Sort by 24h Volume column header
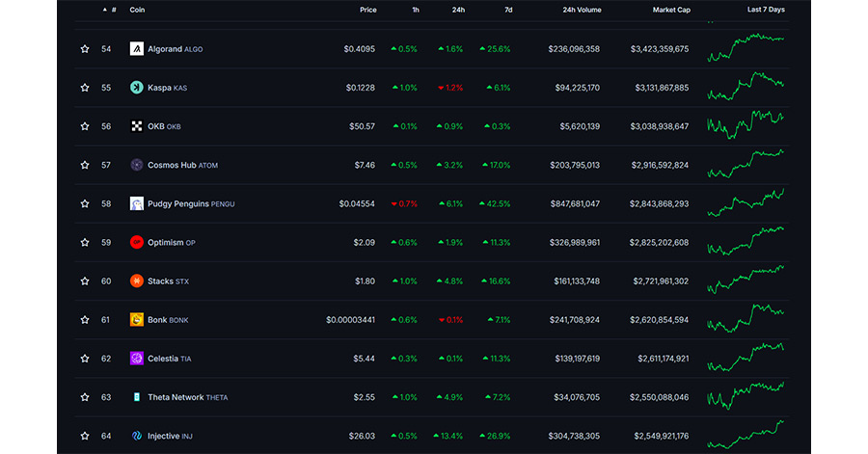868x454 pixels. pyautogui.click(x=582, y=10)
